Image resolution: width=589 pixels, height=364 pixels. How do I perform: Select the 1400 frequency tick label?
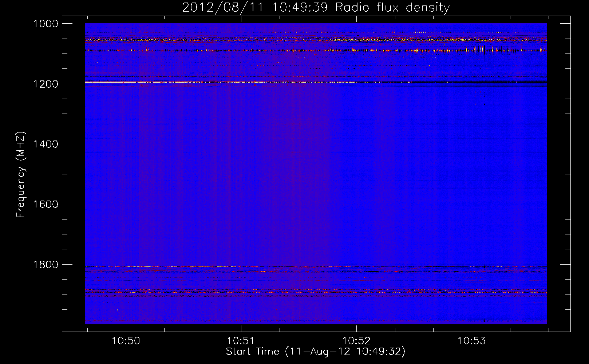[46, 144]
